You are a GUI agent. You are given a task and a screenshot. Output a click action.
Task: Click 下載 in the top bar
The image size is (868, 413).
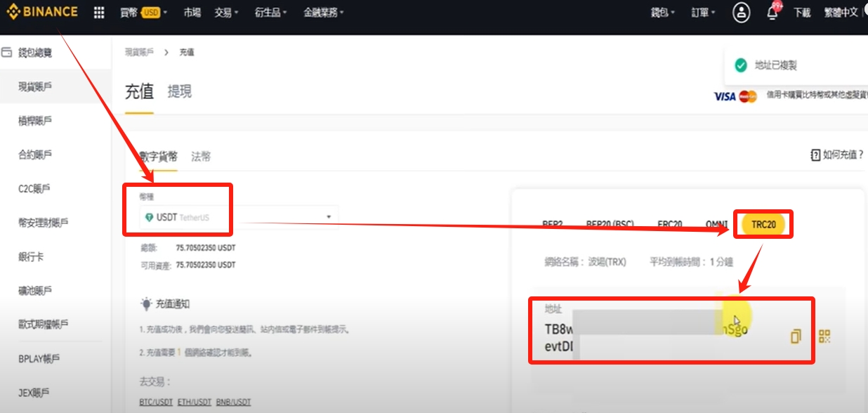pos(802,13)
